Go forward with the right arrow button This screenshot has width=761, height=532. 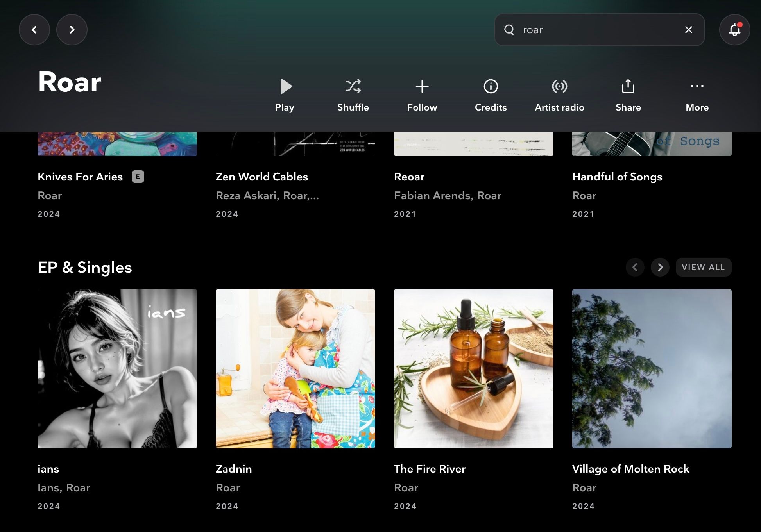[x=72, y=30]
